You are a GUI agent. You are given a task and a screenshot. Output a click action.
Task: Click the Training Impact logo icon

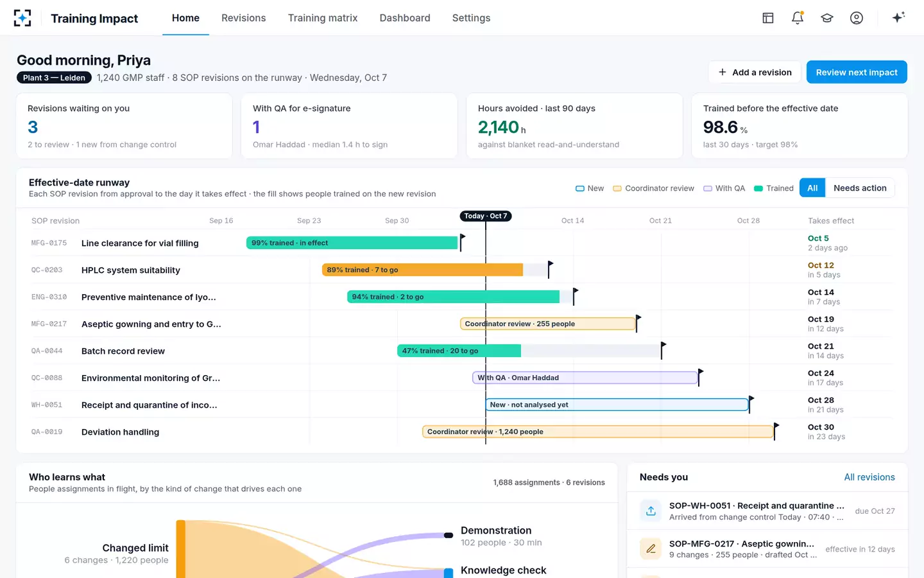coord(22,18)
